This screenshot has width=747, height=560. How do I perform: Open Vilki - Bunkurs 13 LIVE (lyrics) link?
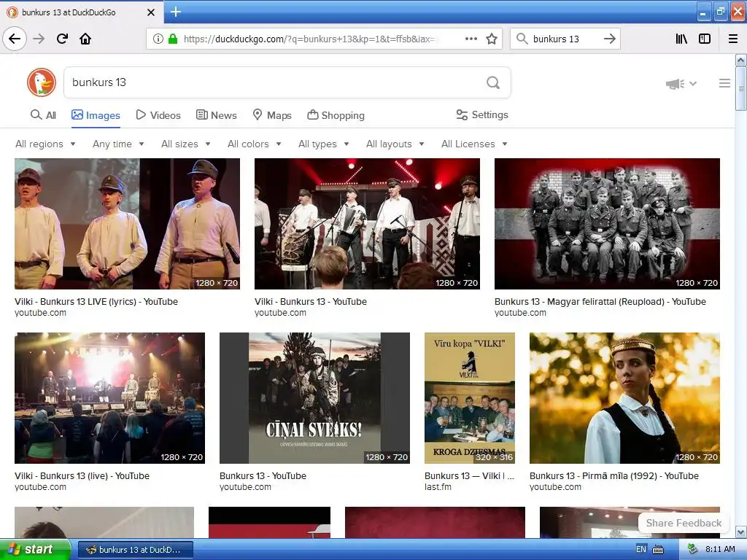(x=96, y=301)
